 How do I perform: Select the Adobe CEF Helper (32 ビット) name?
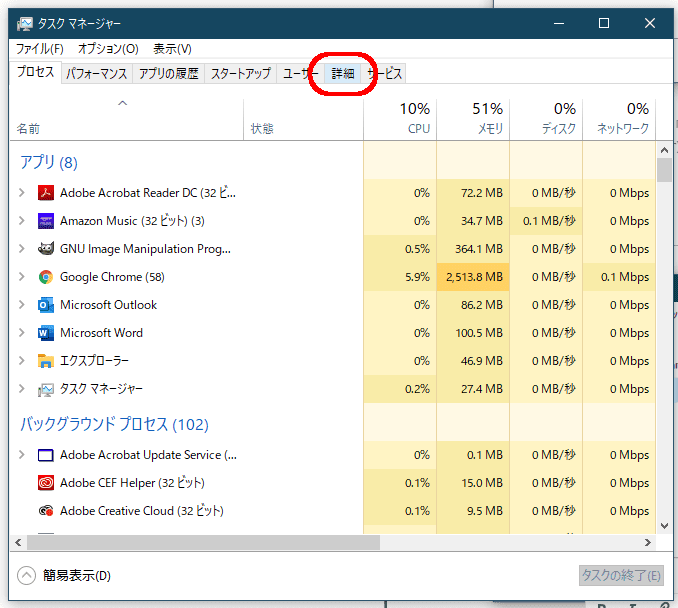pyautogui.click(x=132, y=483)
